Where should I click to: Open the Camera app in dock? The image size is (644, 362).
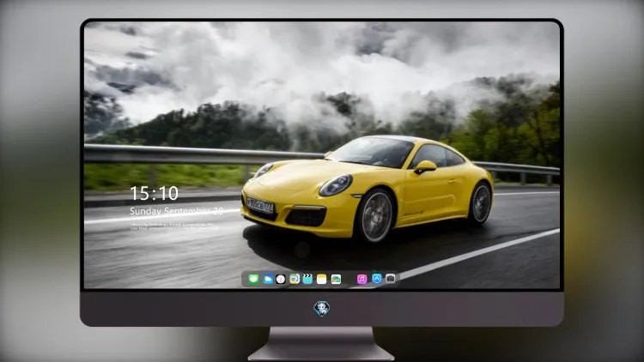391,279
